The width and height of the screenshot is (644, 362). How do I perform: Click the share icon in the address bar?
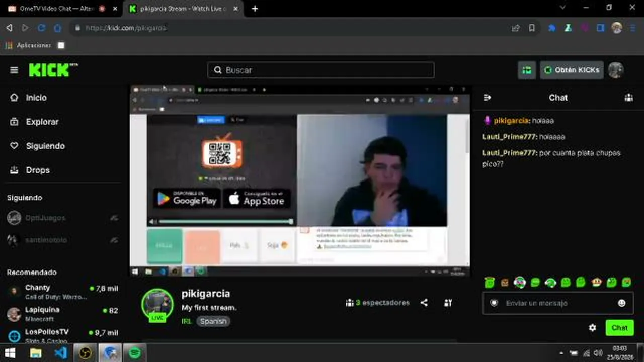(516, 28)
